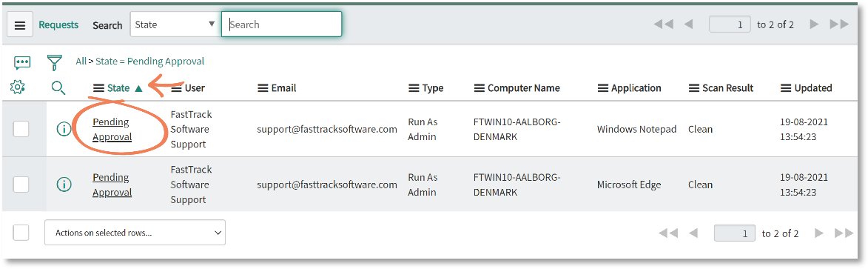
Task: Click Microsoft Edge application cell
Action: point(629,185)
